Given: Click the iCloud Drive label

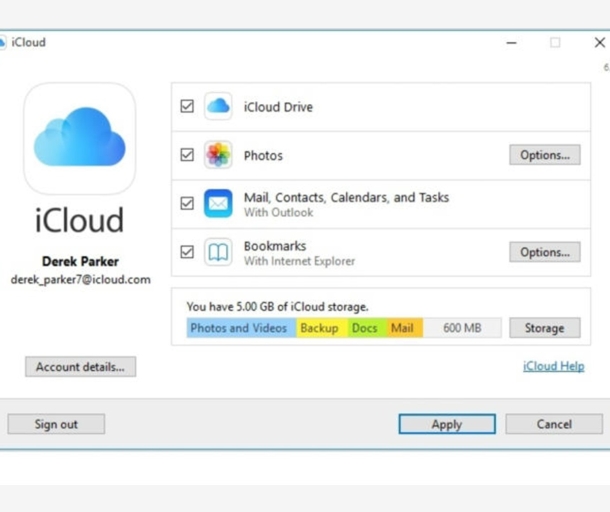Looking at the screenshot, I should (x=278, y=107).
